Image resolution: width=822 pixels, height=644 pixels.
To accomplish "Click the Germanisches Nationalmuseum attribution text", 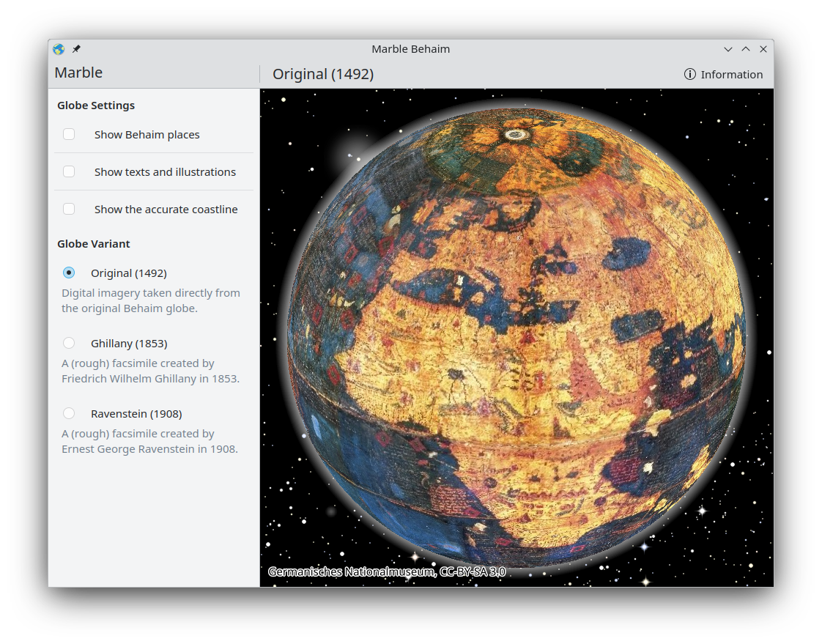I will [x=386, y=572].
